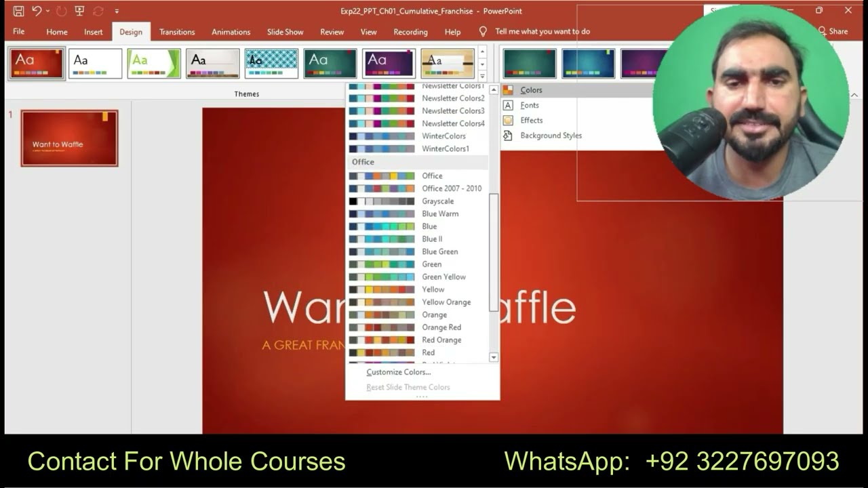Screen dimensions: 868x488
Task: Select slide 1 thumbnail in panel
Action: tap(69, 138)
